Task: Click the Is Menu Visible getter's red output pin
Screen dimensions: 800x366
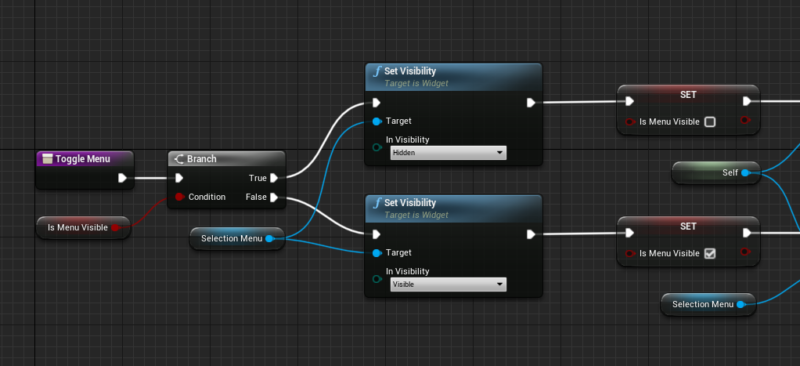Action: 115,228
